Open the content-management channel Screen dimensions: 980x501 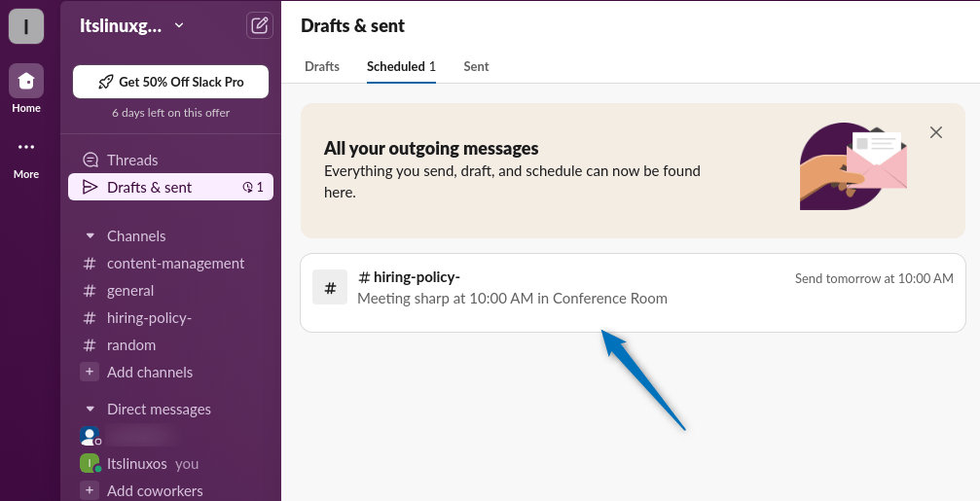[x=175, y=264]
